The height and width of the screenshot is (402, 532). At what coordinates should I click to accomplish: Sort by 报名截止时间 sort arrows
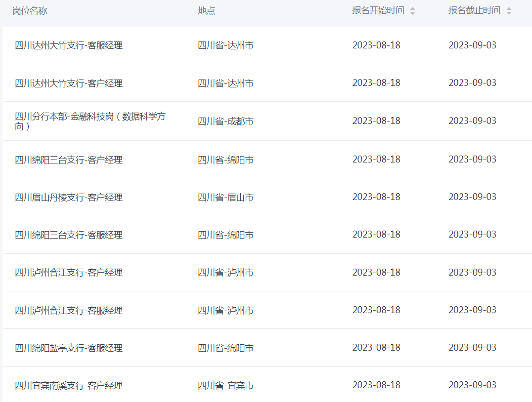[509, 11]
